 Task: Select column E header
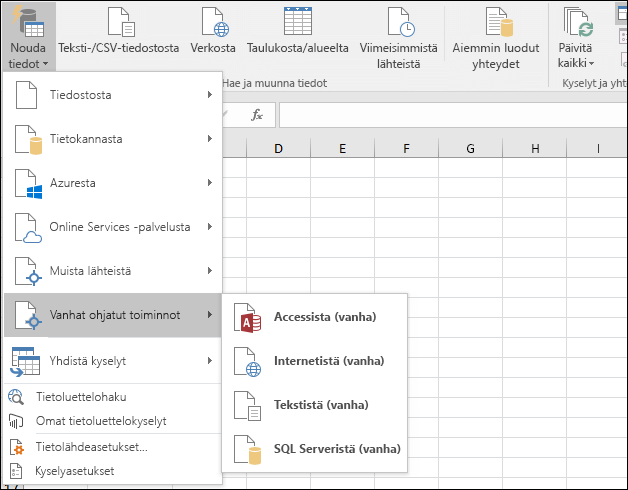tap(342, 148)
